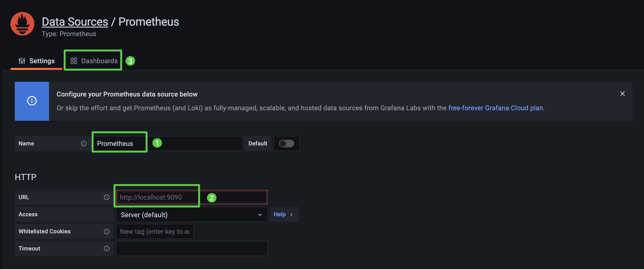Click the Whitelisted Cookies new tag field

point(154,231)
